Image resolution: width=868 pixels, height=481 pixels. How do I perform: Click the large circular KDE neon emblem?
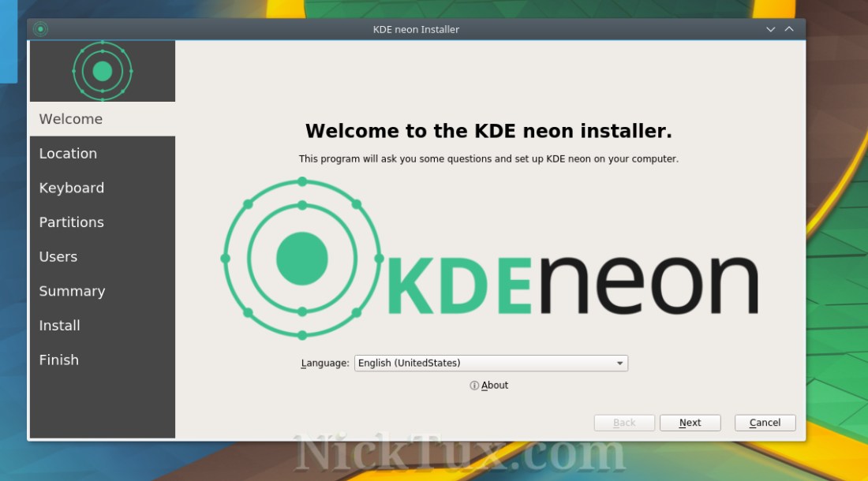tap(301, 259)
